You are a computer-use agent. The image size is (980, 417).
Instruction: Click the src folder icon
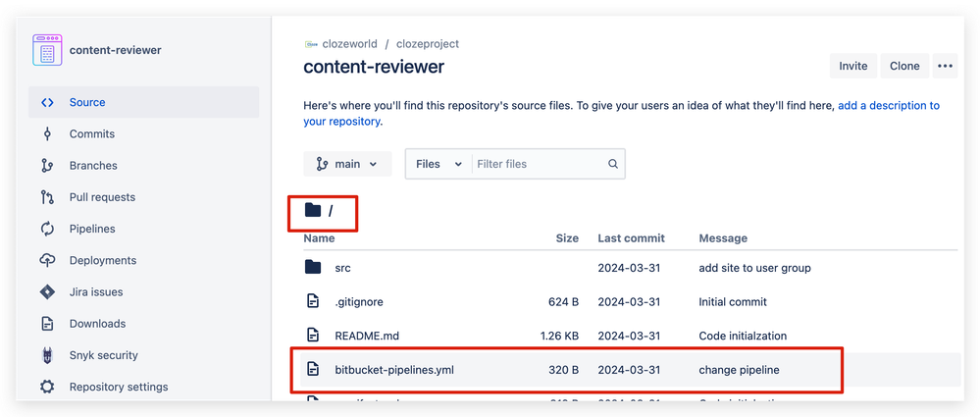pos(313,268)
